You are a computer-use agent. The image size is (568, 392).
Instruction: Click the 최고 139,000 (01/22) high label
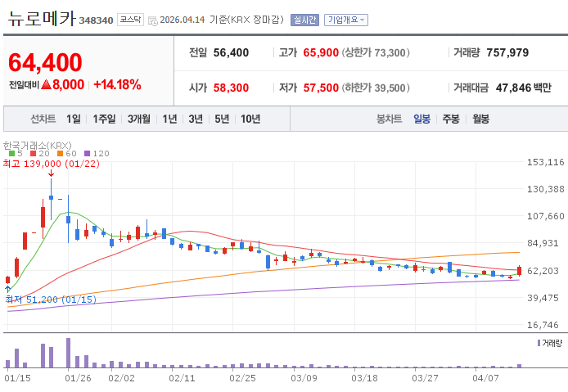tap(51, 164)
